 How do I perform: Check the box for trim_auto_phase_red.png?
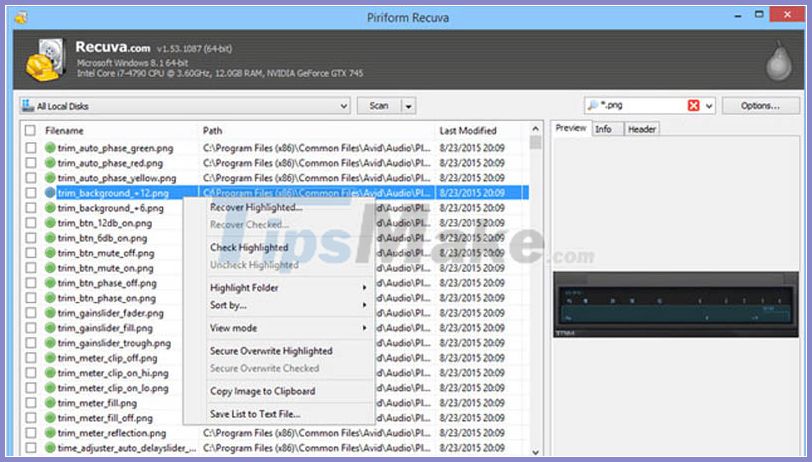coord(31,163)
